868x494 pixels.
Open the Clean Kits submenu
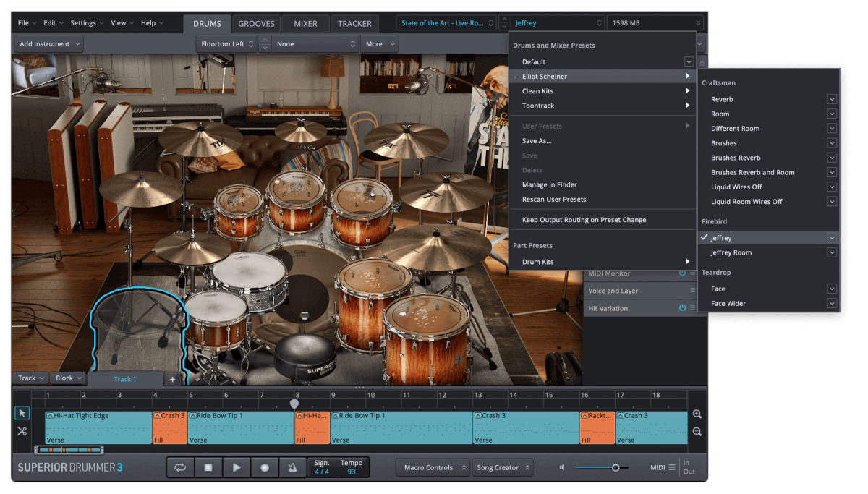click(x=603, y=91)
